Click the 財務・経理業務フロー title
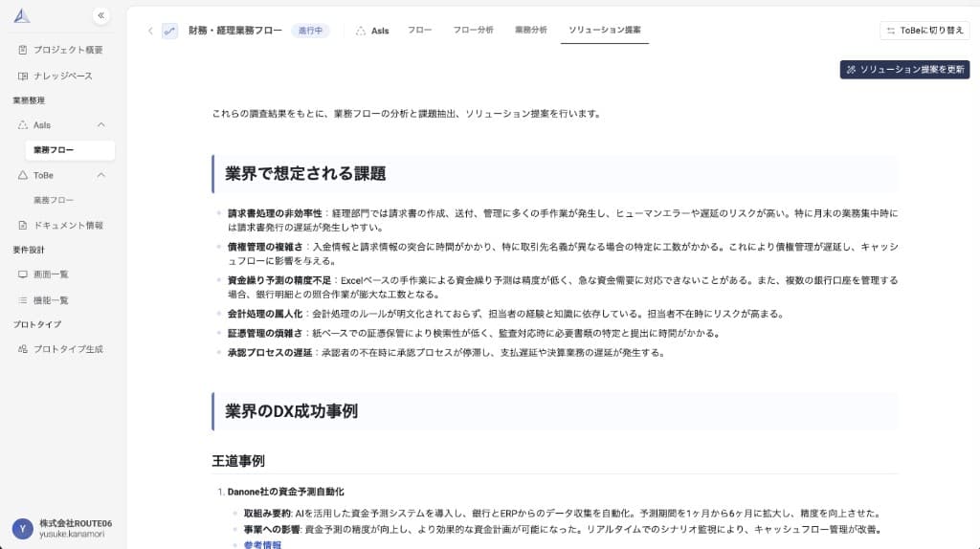 click(x=235, y=31)
